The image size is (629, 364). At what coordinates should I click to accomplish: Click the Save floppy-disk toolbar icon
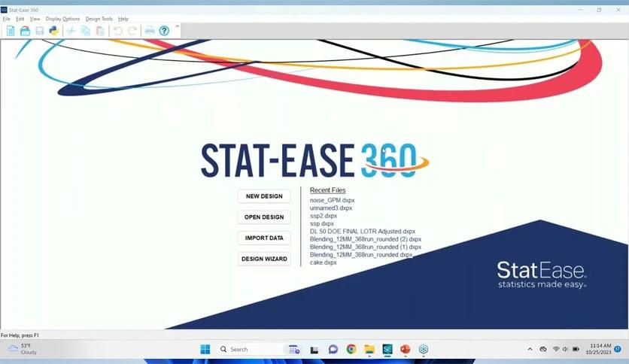coord(39,31)
